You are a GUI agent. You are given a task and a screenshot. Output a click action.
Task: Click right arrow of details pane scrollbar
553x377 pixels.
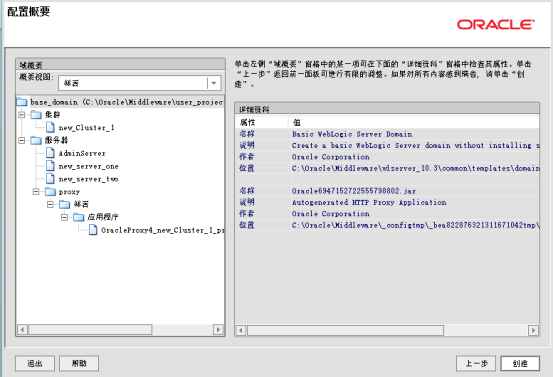pos(533,330)
